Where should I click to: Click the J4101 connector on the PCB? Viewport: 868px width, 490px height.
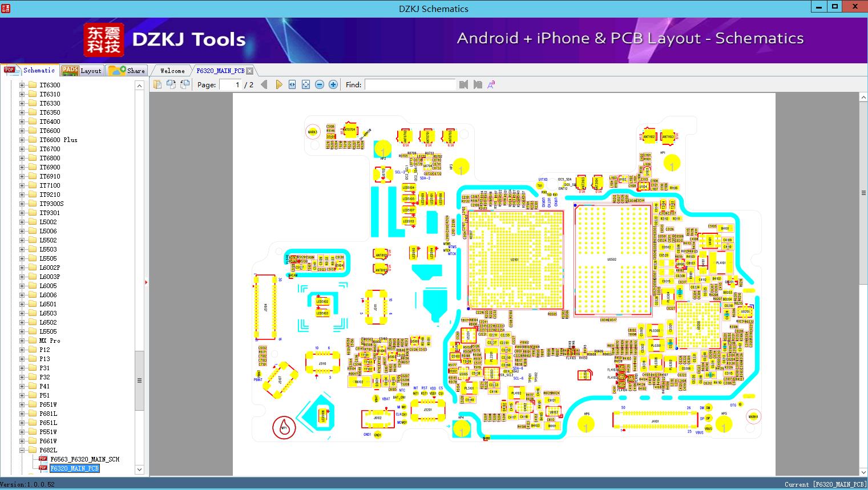coord(655,422)
